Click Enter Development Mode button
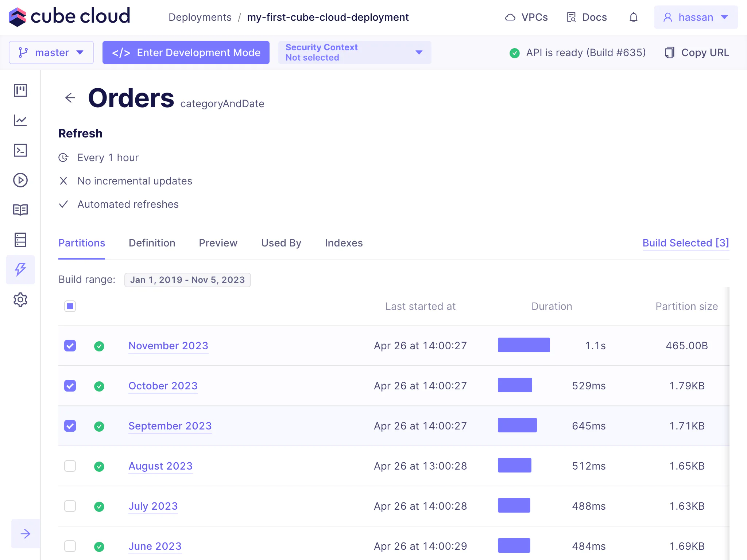747x560 pixels. point(186,52)
